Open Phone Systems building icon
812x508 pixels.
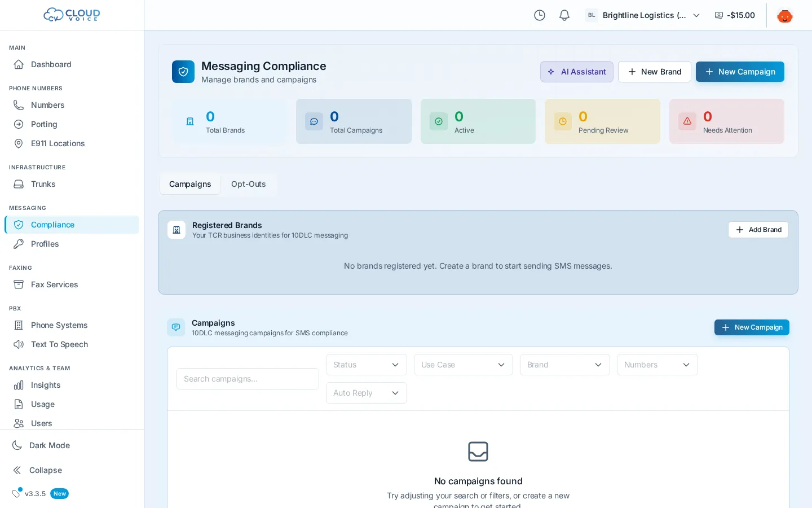point(19,325)
